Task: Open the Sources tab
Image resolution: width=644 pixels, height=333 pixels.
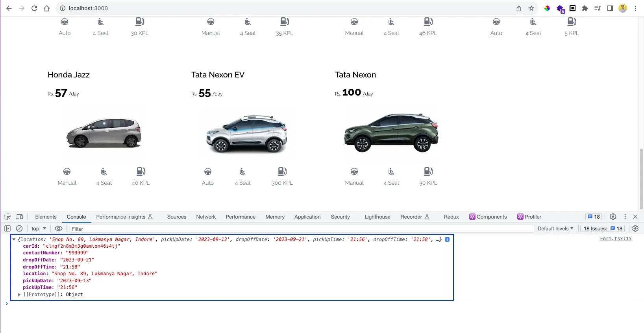Action: [177, 217]
